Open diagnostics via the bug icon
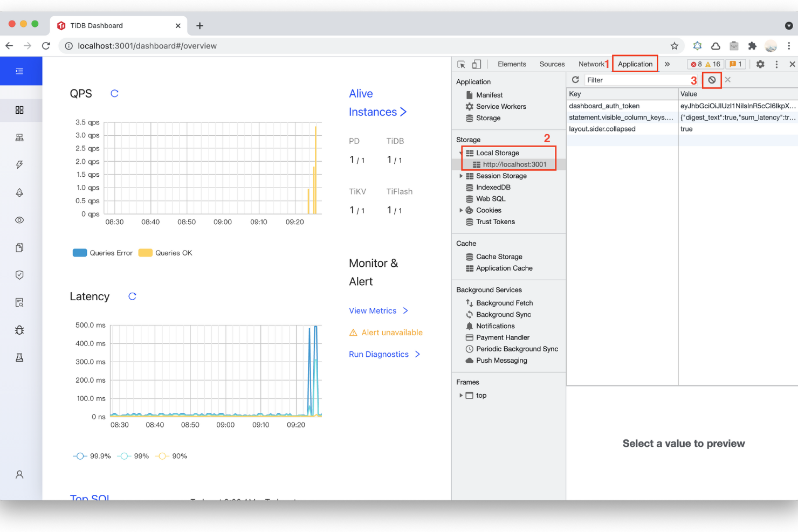Viewport: 798px width, 532px height. tap(19, 330)
